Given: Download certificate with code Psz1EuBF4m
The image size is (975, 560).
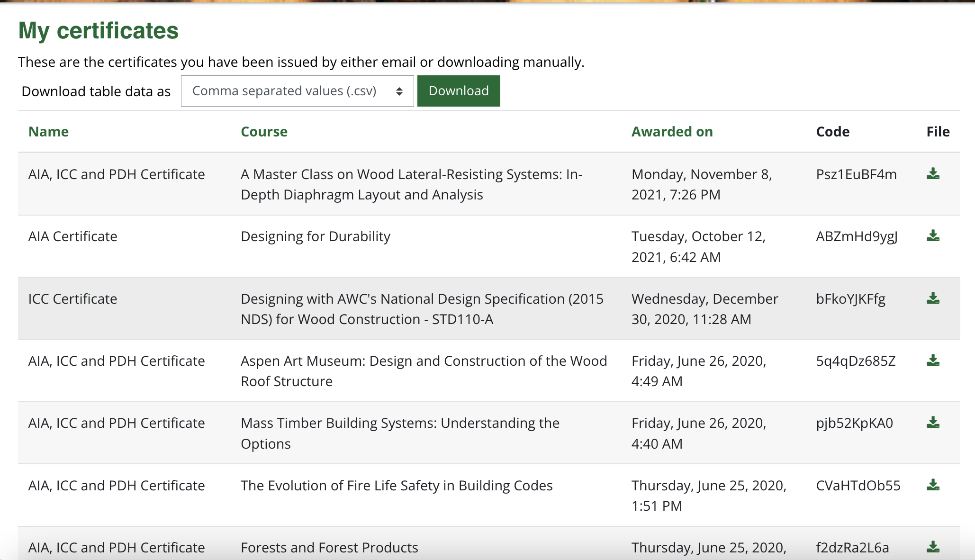Looking at the screenshot, I should (x=933, y=174).
